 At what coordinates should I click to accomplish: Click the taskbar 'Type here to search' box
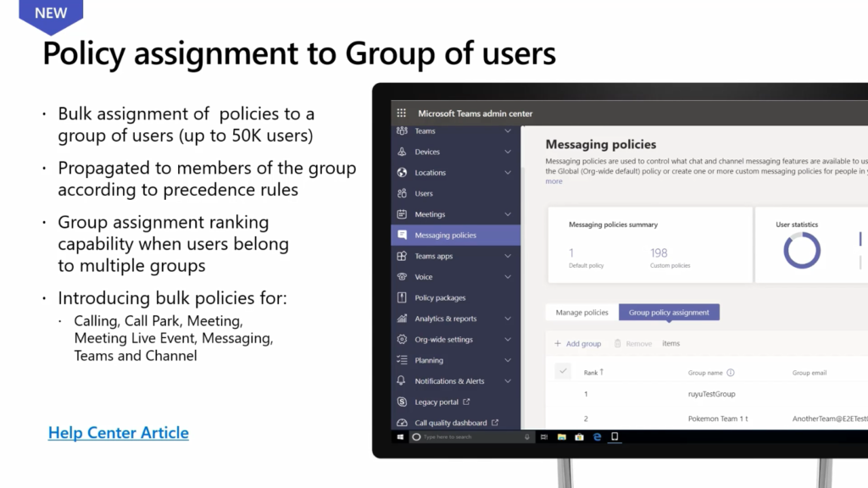(x=470, y=437)
